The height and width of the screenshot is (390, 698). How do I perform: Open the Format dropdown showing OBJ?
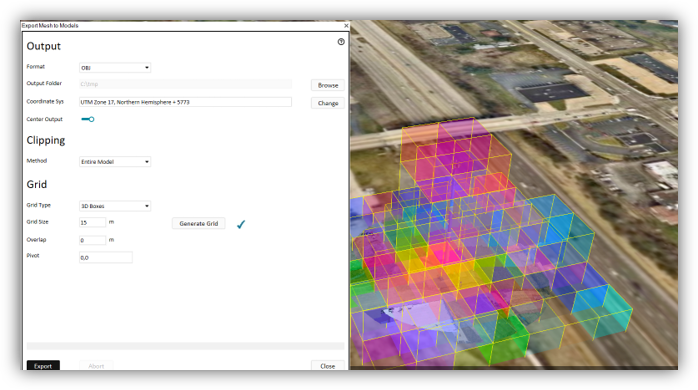click(115, 68)
